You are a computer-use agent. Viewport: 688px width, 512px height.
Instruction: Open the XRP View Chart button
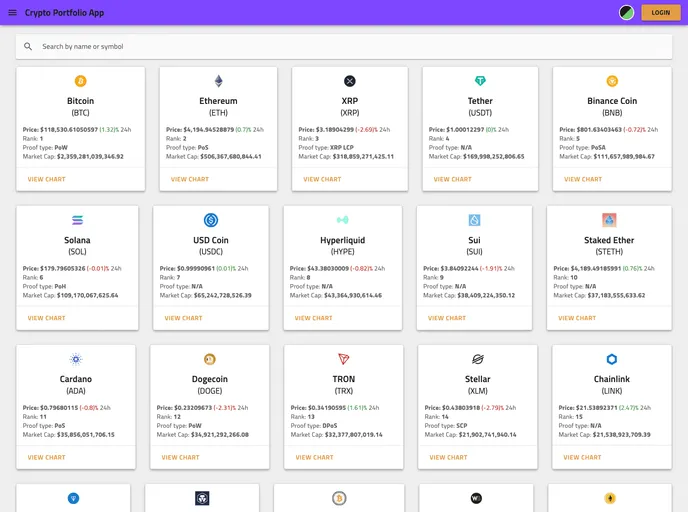point(322,179)
